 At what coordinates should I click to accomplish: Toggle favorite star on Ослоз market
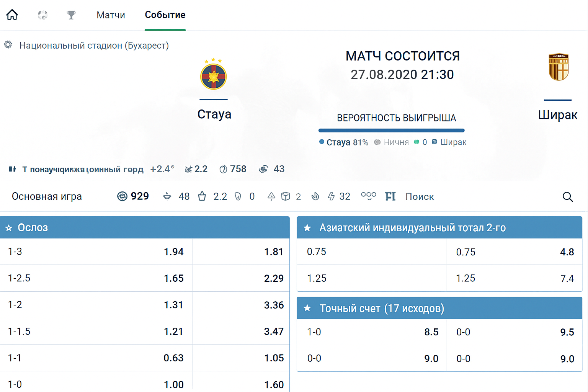coord(9,228)
